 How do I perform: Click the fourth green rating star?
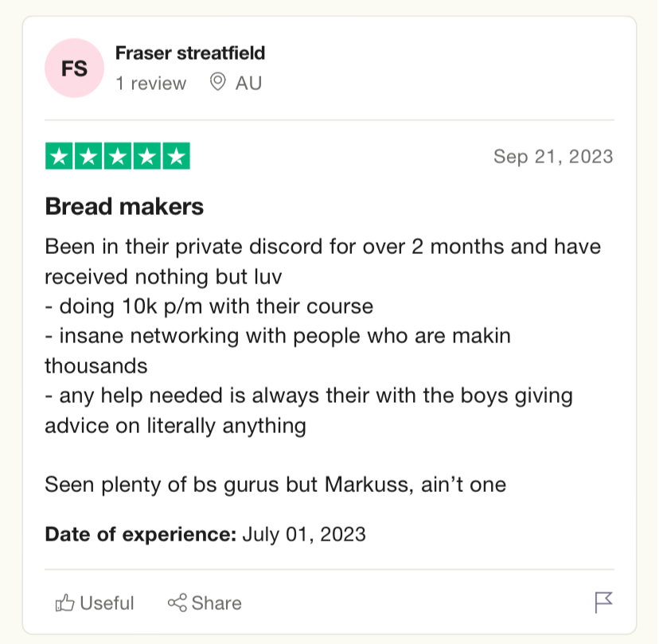[x=147, y=156]
